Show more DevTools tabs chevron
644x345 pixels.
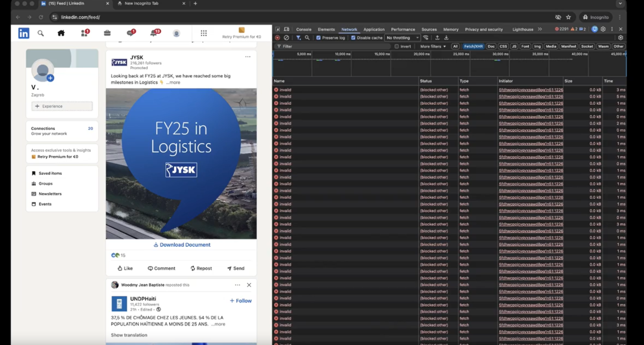[540, 29]
